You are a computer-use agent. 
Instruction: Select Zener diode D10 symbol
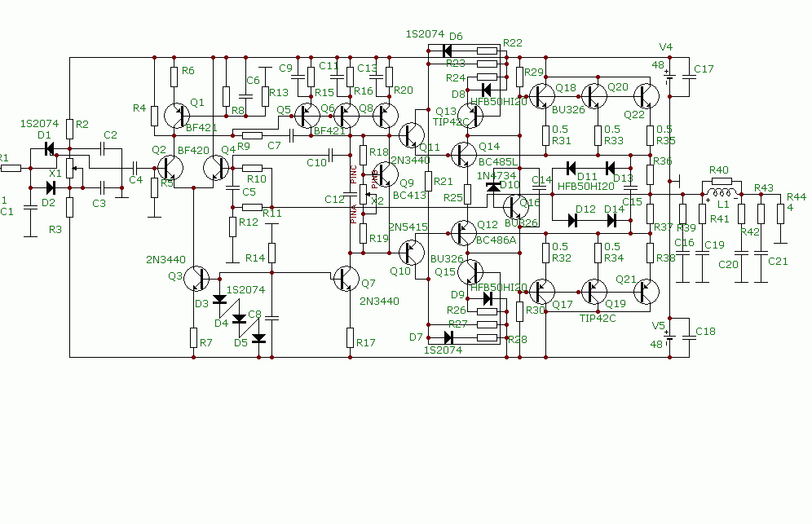494,187
